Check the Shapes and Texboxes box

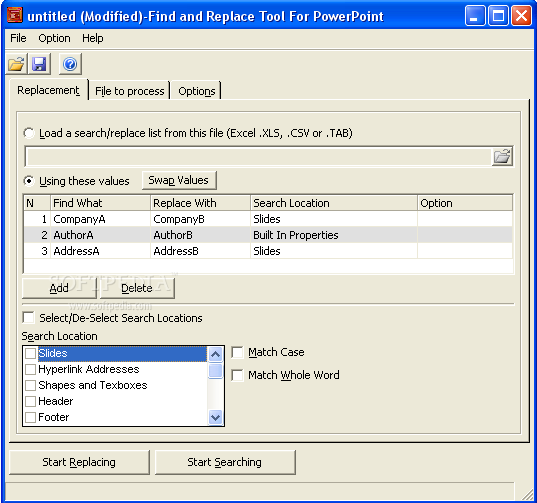coord(30,385)
